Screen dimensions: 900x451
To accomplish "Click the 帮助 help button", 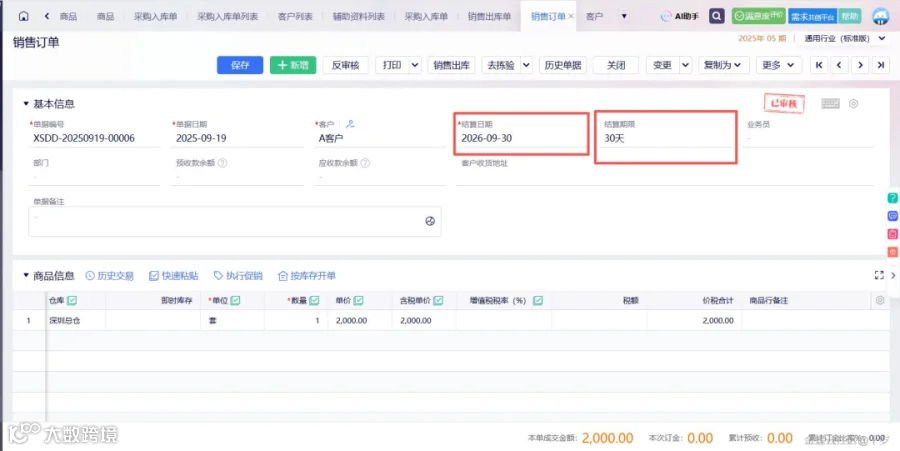I will coord(849,17).
